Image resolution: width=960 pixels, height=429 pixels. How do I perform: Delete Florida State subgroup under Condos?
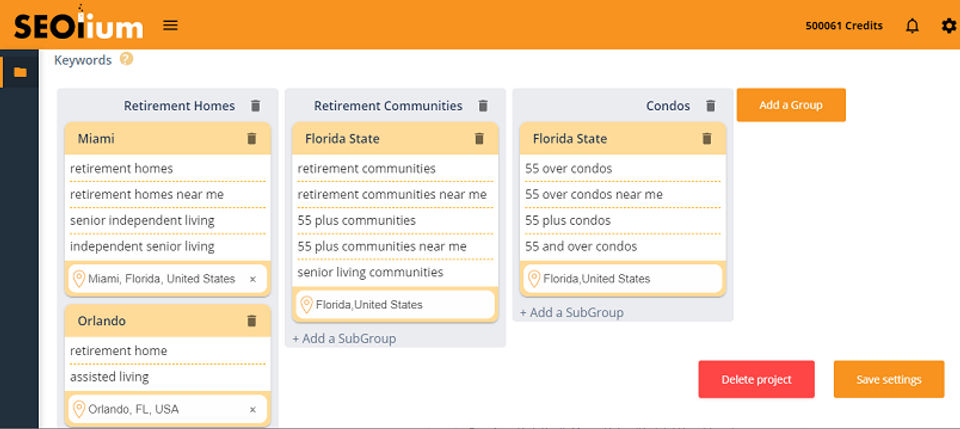tap(707, 138)
